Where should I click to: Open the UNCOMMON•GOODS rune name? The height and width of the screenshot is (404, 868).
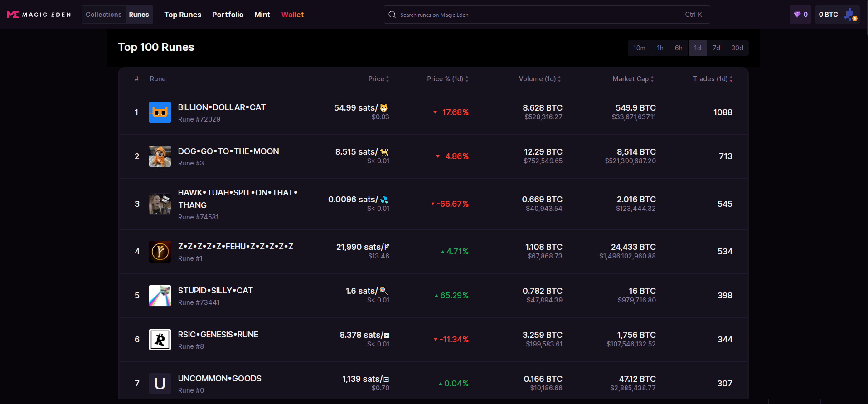click(x=219, y=379)
